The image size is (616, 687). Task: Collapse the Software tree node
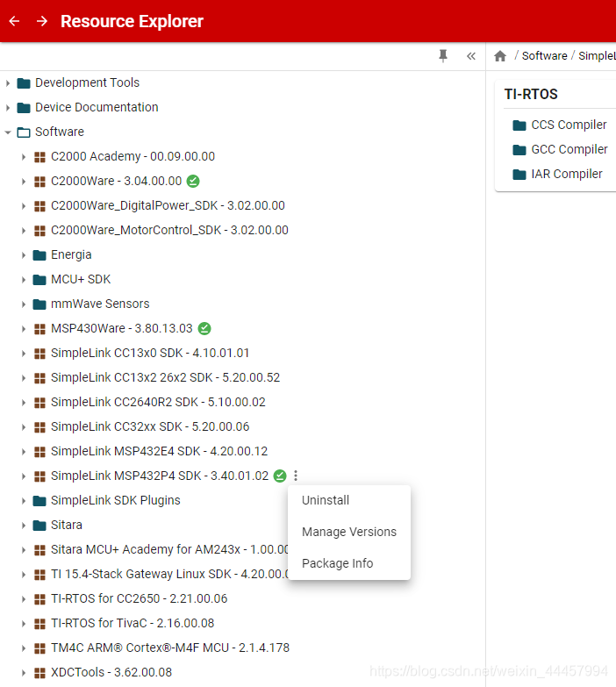click(x=7, y=132)
